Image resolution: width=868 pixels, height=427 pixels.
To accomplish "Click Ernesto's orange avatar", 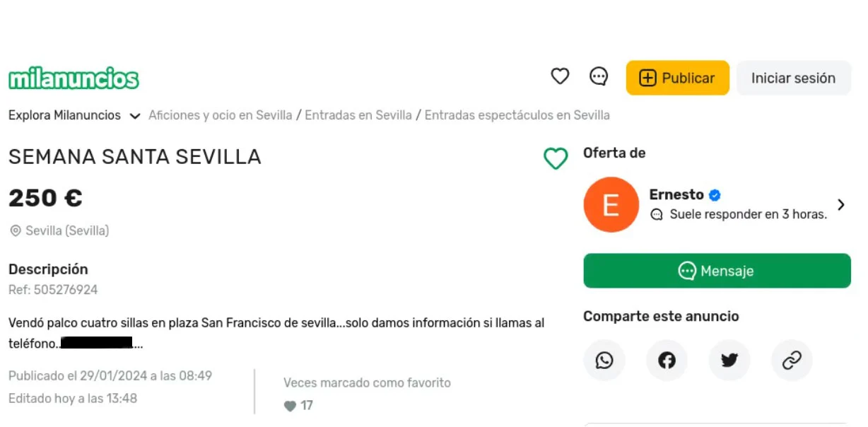I will pos(611,204).
